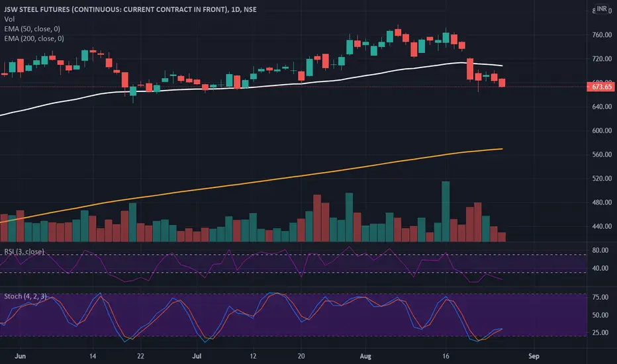Image resolution: width=617 pixels, height=364 pixels.
Task: Click the 22 date label on time axis
Action: [140, 356]
